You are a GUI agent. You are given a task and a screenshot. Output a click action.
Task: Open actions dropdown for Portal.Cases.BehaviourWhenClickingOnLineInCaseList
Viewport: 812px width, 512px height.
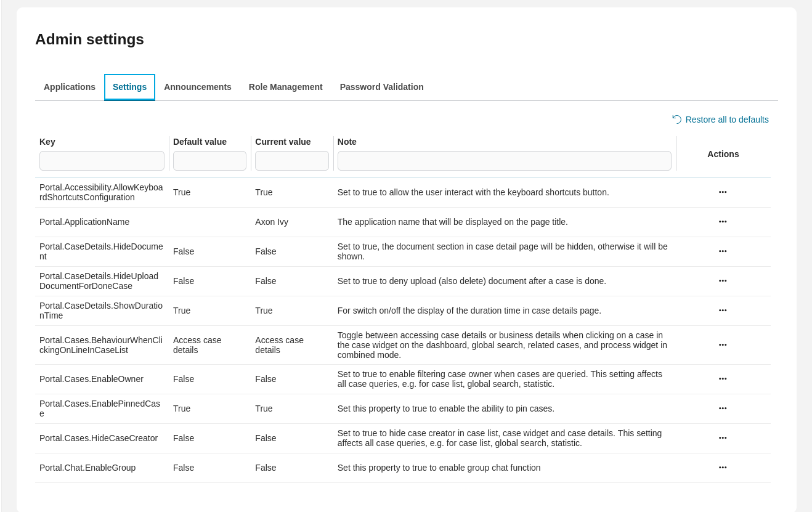point(722,345)
